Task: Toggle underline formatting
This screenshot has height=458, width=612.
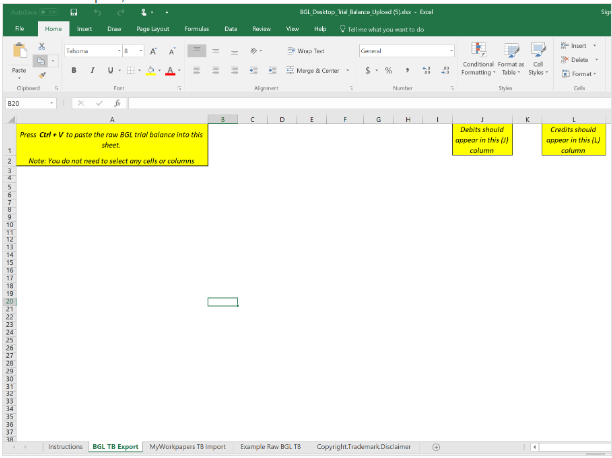Action: point(109,70)
